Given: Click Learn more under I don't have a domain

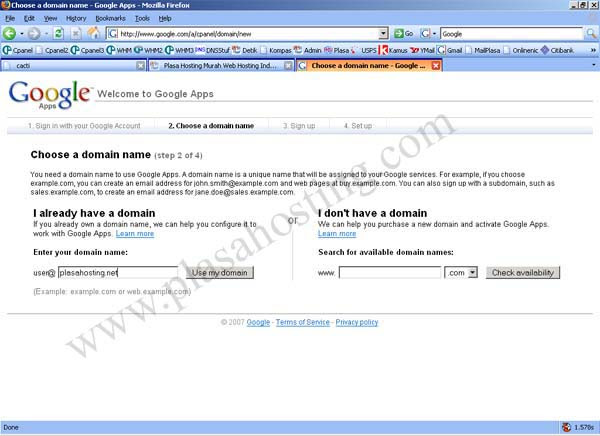Looking at the screenshot, I should 337,234.
